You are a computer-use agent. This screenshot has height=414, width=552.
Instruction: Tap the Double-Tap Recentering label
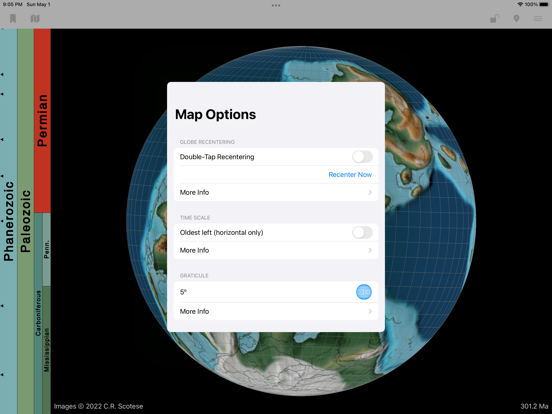click(x=217, y=157)
